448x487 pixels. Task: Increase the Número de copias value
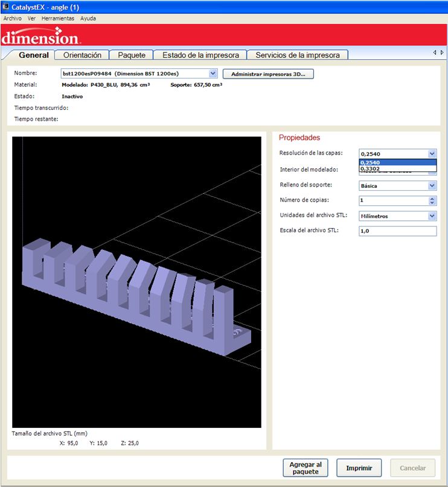pos(432,199)
